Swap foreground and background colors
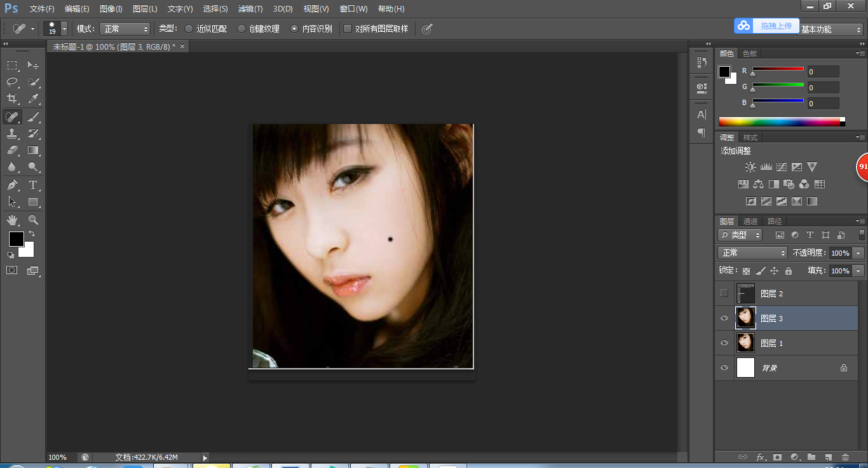This screenshot has height=468, width=868. coord(32,234)
